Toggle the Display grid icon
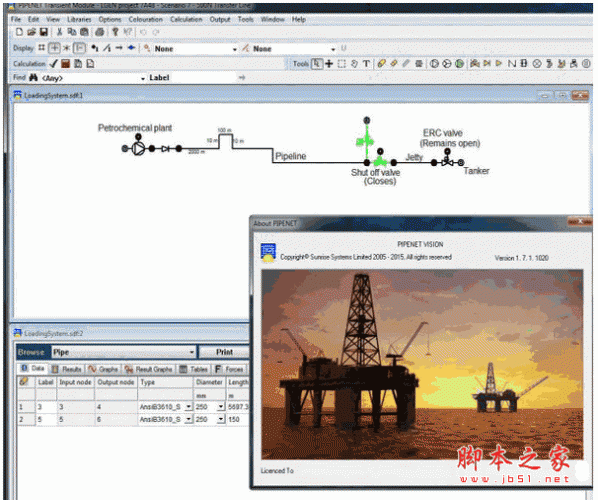This screenshot has width=598, height=500. [x=41, y=48]
